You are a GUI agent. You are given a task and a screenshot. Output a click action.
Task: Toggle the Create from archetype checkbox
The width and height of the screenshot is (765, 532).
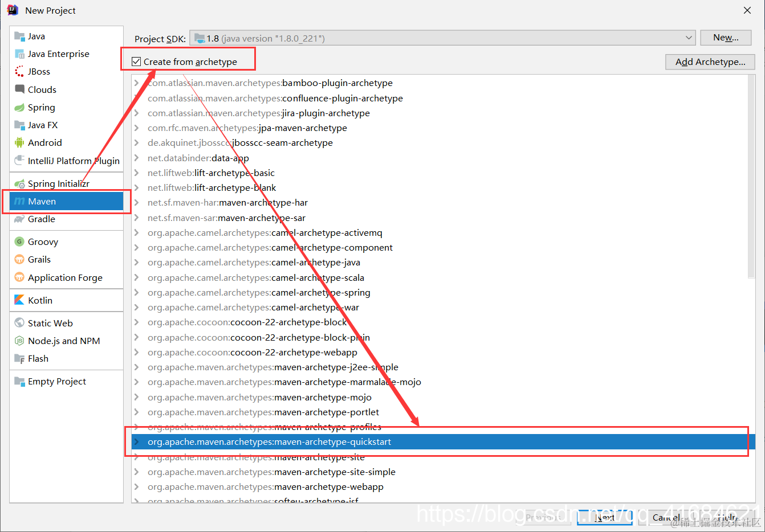136,62
